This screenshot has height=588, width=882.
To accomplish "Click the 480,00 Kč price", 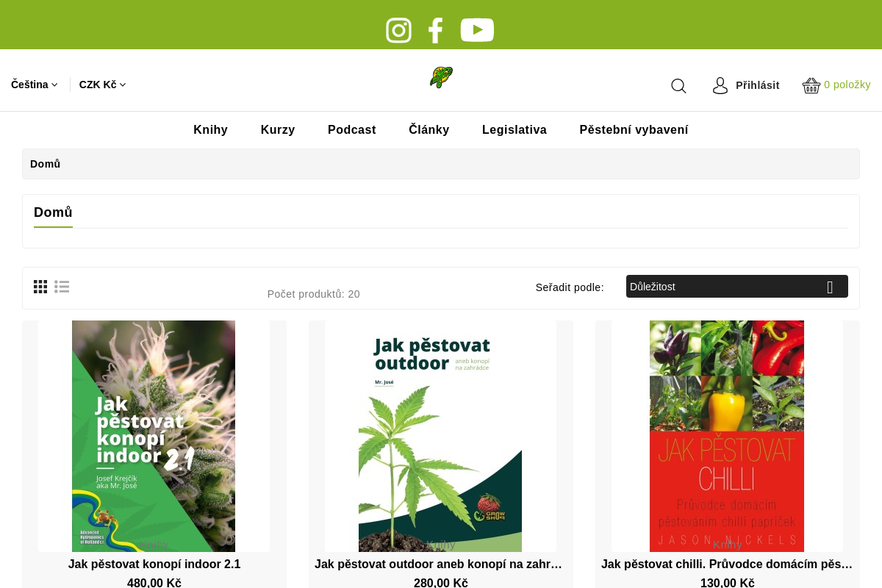I will click(154, 583).
